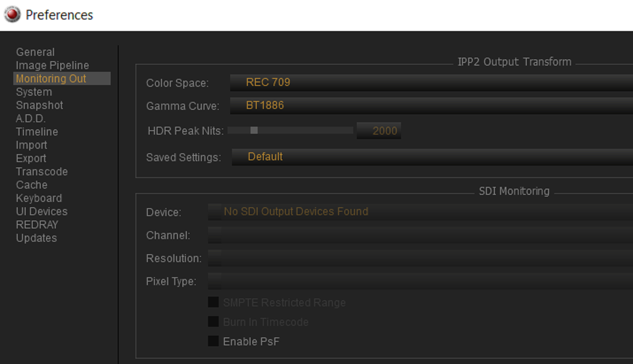Enable the PsF checkbox
The image size is (633, 364).
coord(213,341)
